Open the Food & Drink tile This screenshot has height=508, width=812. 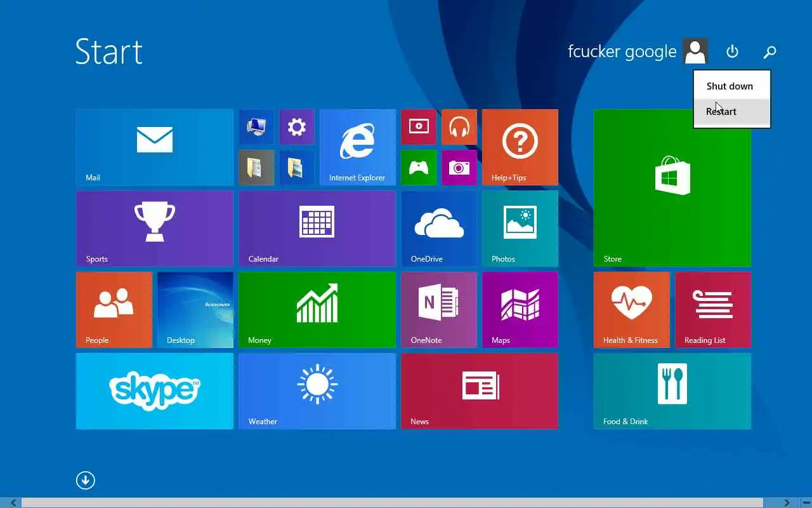click(x=672, y=391)
